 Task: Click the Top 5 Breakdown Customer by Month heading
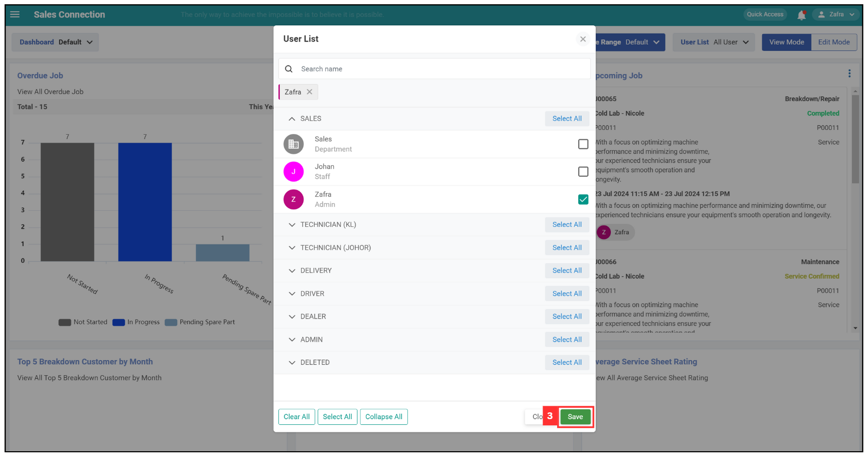point(85,362)
